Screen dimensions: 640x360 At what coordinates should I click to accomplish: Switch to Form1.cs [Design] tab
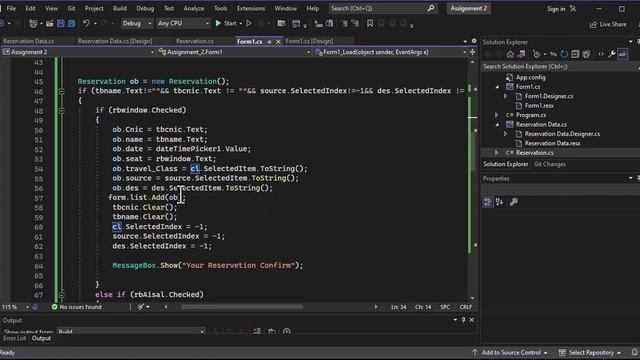coord(309,41)
